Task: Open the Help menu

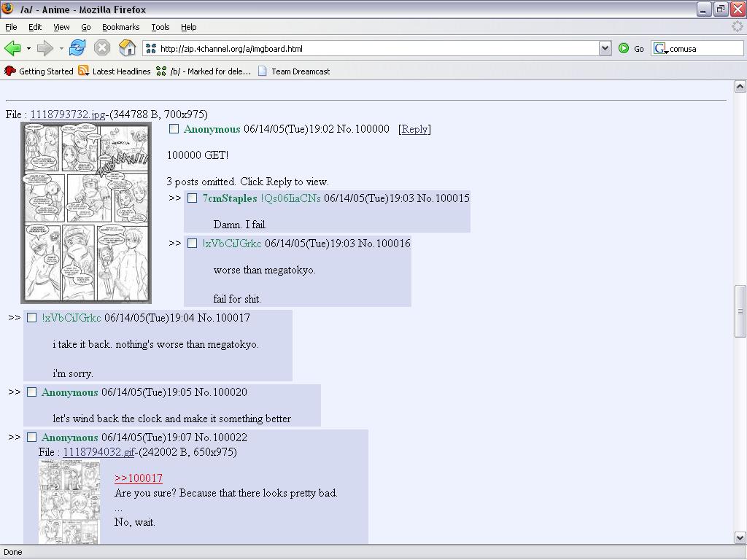Action: coord(189,27)
